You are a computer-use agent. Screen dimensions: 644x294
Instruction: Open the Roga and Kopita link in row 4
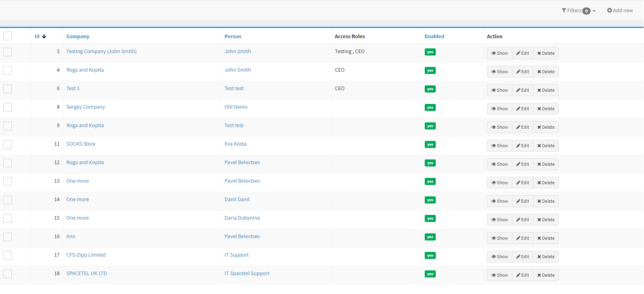85,70
